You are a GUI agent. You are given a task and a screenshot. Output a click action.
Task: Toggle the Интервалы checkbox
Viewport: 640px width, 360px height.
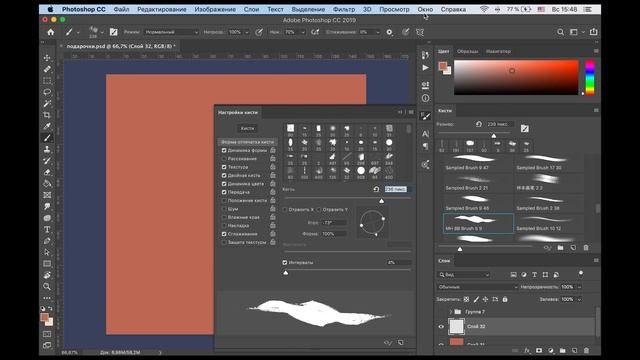285,262
